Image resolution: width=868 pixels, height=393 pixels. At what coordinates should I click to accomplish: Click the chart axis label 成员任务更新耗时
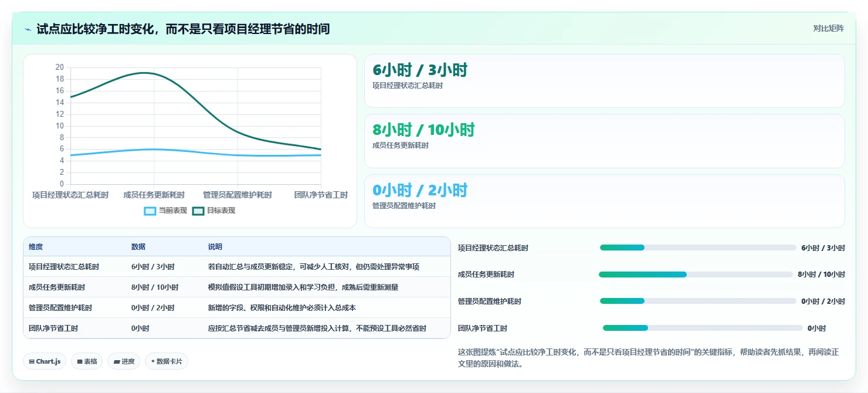pyautogui.click(x=154, y=195)
